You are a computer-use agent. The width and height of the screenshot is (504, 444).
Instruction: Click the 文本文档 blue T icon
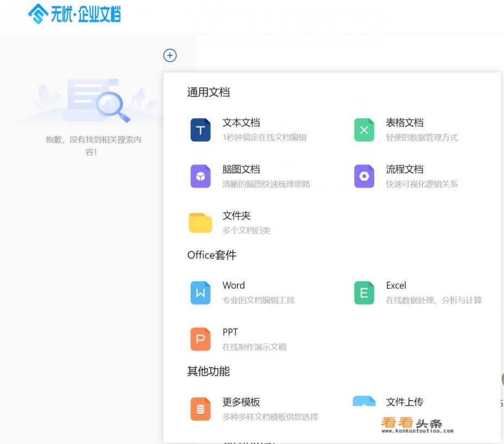(200, 130)
